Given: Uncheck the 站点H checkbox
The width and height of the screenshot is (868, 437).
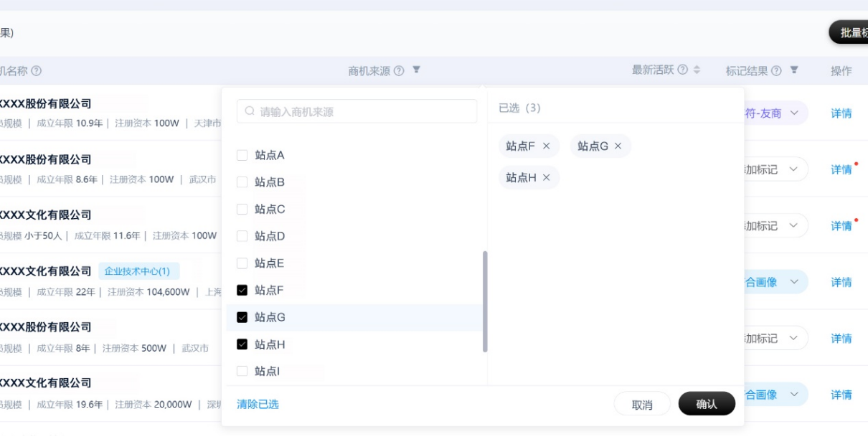Looking at the screenshot, I should pos(242,344).
